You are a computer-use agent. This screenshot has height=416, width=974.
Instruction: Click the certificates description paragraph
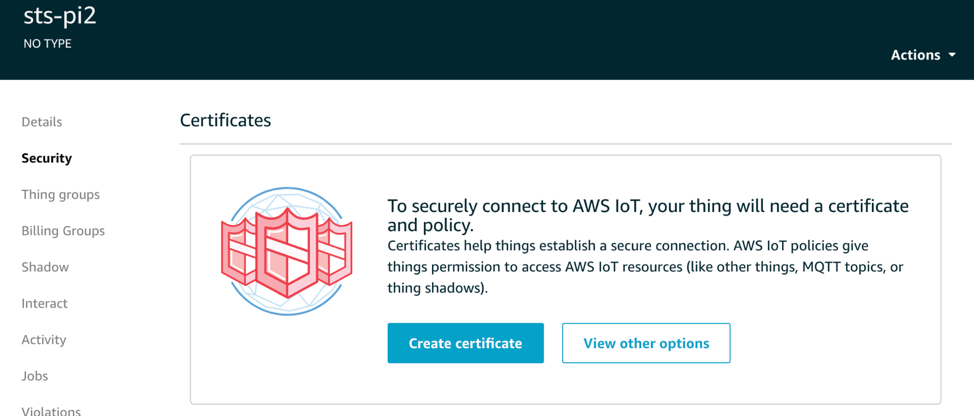[x=645, y=267]
